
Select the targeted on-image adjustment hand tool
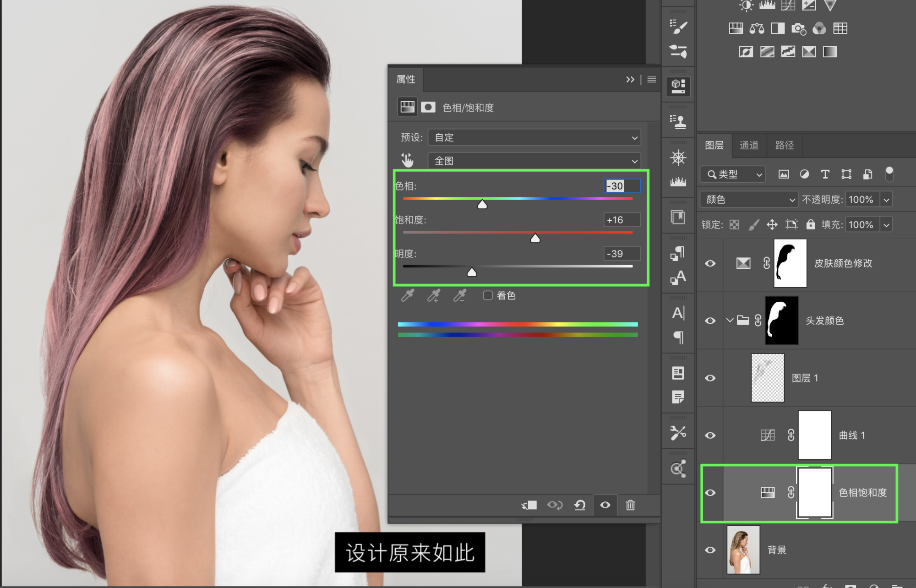click(x=407, y=160)
